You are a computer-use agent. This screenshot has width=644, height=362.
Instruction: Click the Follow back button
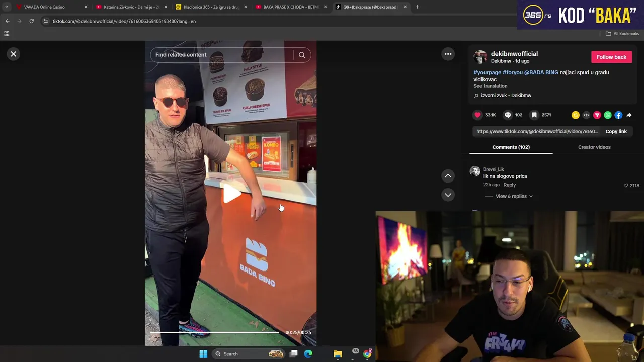[611, 57]
